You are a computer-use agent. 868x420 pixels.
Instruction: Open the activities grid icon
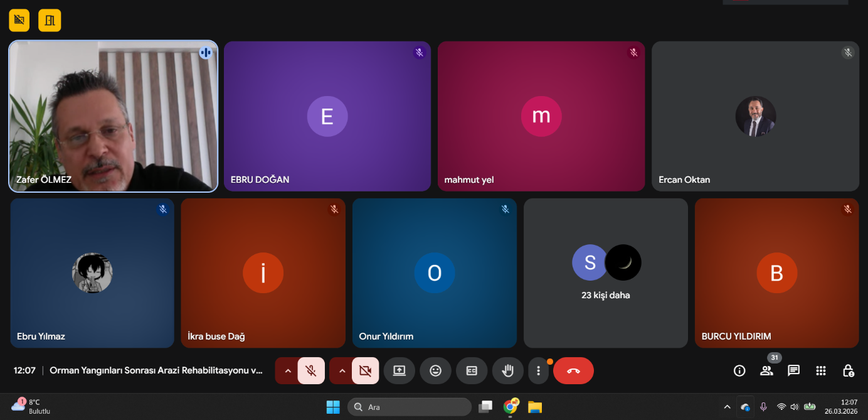(821, 370)
